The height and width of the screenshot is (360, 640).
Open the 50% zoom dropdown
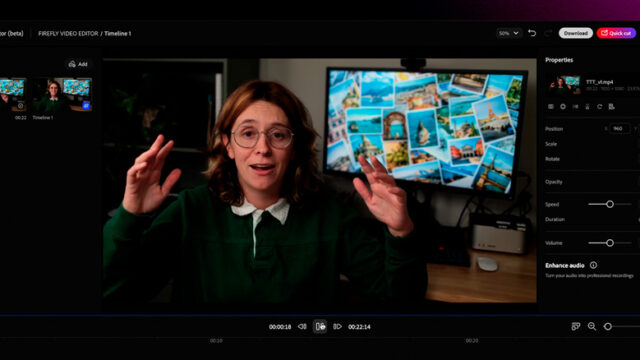point(509,33)
